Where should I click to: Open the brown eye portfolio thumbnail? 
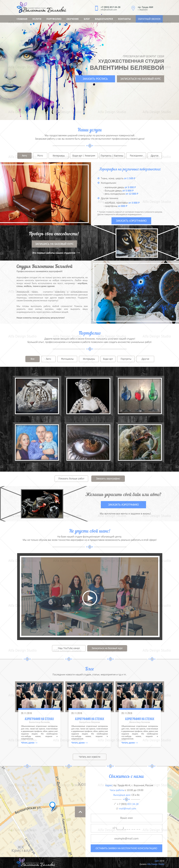click(x=88, y=442)
